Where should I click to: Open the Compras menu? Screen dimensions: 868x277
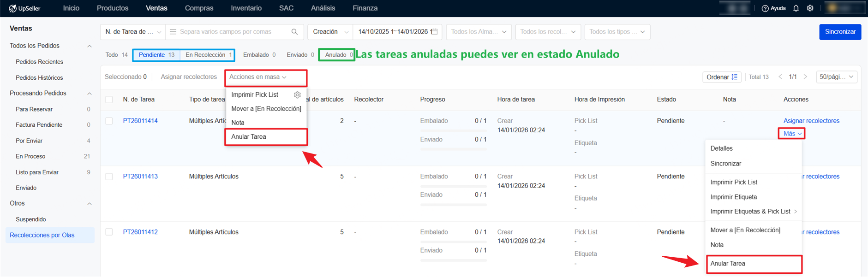(x=199, y=8)
